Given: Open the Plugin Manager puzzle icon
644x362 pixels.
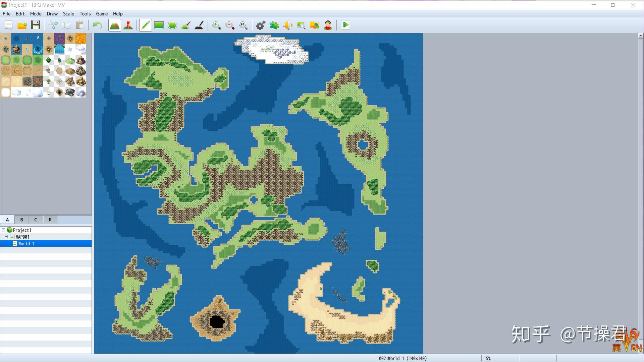Looking at the screenshot, I should 274,25.
